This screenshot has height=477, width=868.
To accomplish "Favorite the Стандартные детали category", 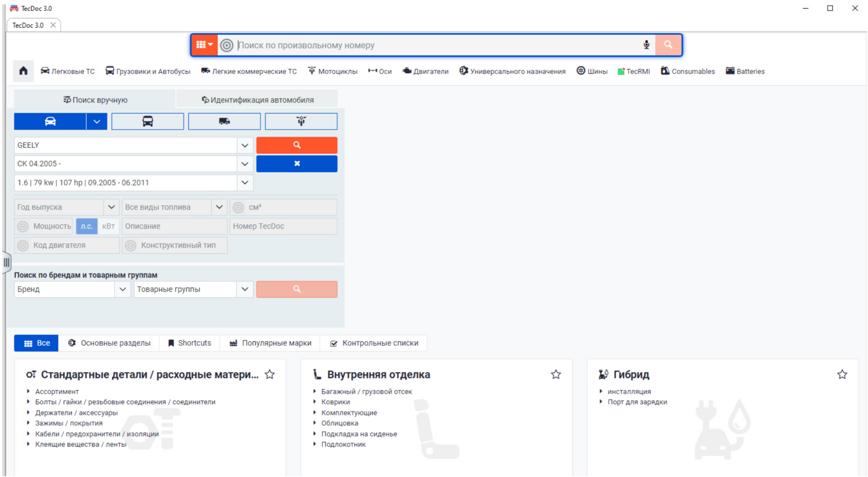I will click(x=270, y=374).
